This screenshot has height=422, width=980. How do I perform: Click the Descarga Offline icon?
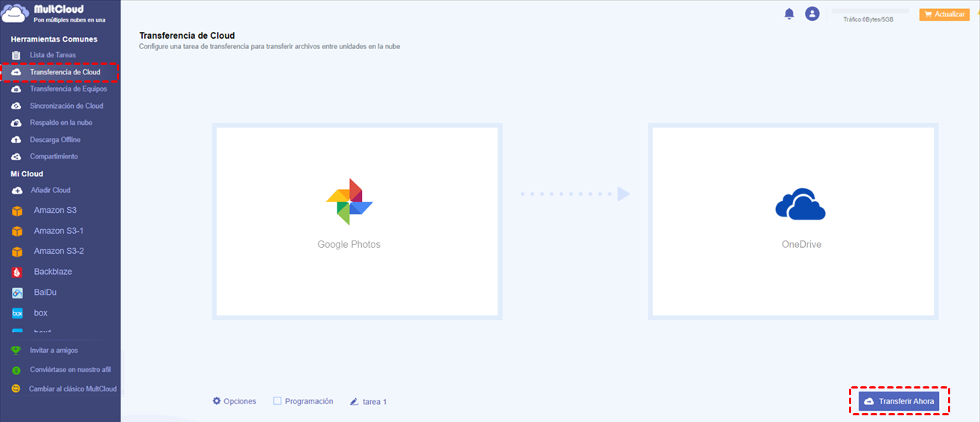16,140
